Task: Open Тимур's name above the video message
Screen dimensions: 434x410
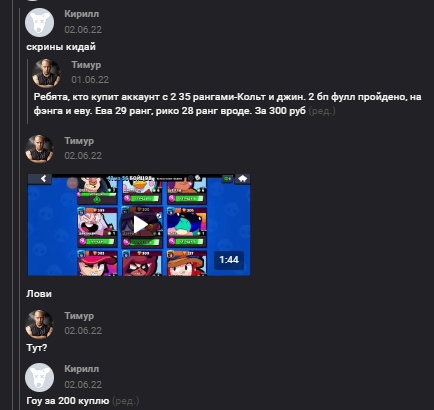Action: (x=79, y=141)
